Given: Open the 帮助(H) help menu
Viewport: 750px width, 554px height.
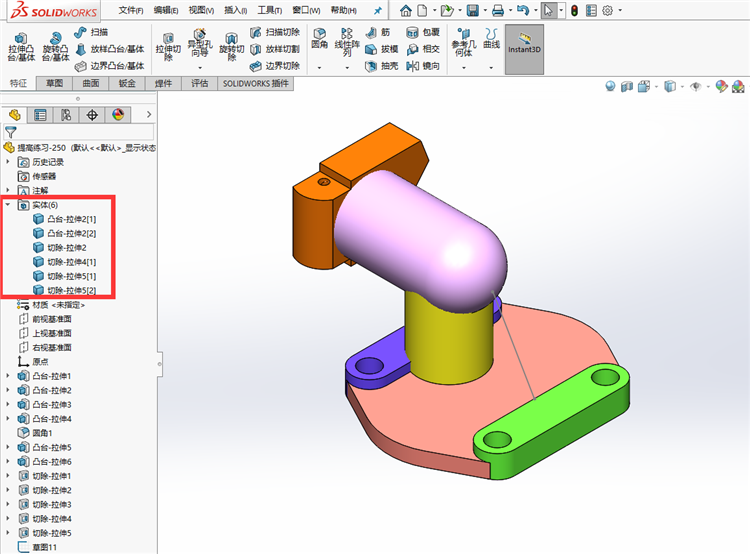Looking at the screenshot, I should (344, 10).
